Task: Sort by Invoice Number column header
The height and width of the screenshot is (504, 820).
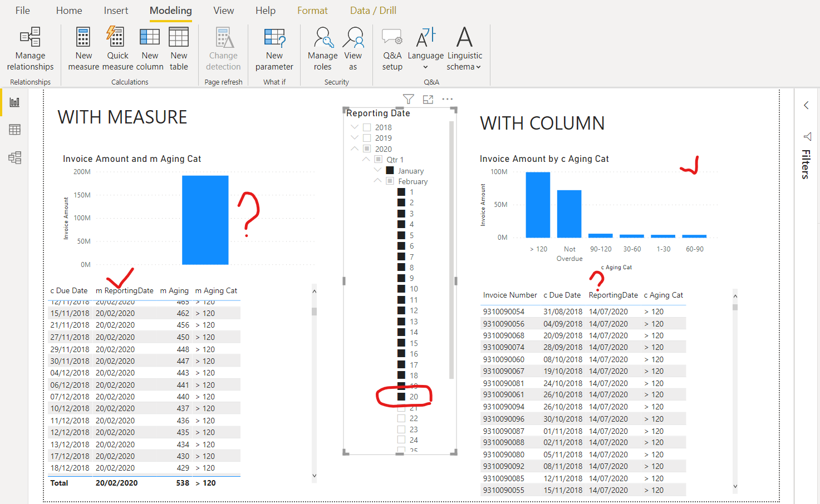Action: 510,295
